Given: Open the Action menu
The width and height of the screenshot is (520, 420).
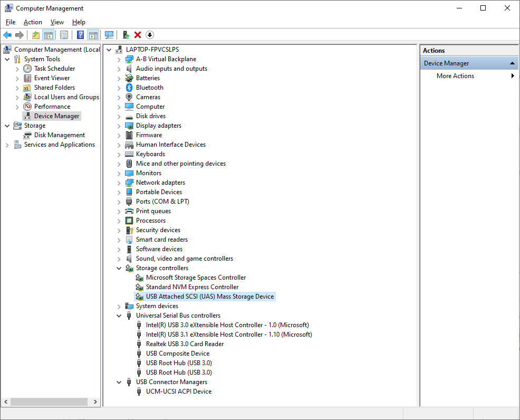Looking at the screenshot, I should pos(33,22).
